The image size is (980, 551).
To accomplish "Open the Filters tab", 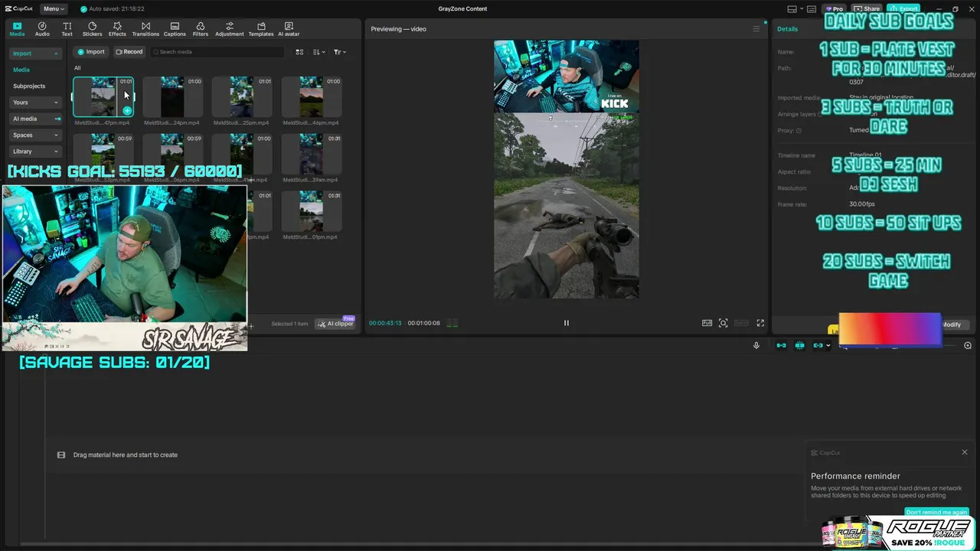I will [x=201, y=29].
